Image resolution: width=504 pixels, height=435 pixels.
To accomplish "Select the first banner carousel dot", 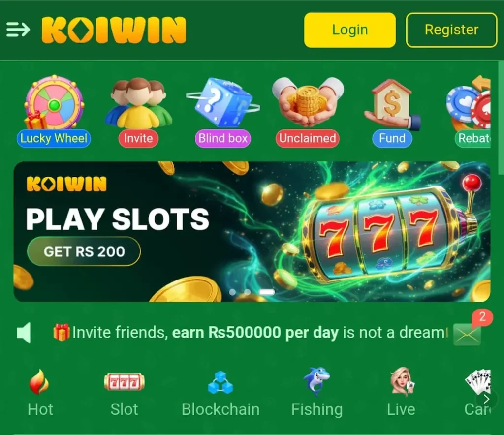I will click(232, 292).
